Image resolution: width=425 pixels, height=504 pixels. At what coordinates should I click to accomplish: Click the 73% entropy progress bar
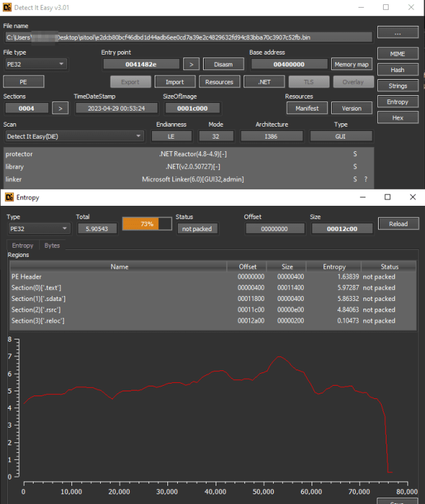(147, 224)
